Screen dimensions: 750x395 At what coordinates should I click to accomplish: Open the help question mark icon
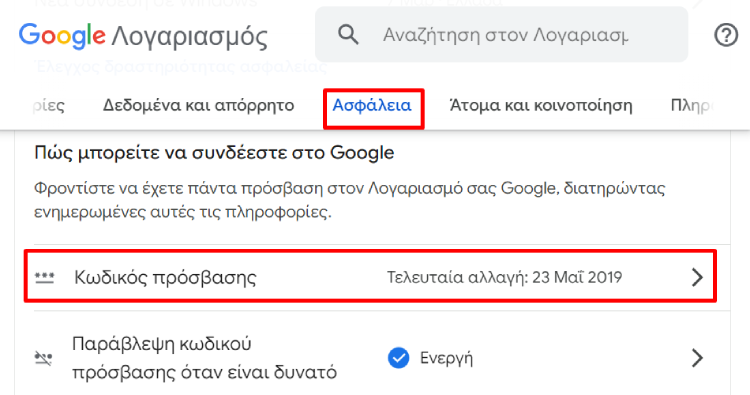point(726,35)
